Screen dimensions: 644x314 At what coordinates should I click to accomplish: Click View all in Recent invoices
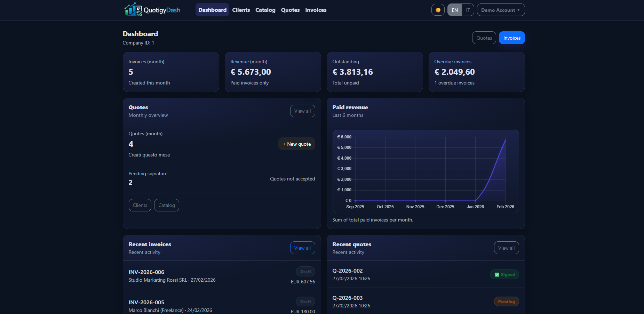click(x=303, y=248)
